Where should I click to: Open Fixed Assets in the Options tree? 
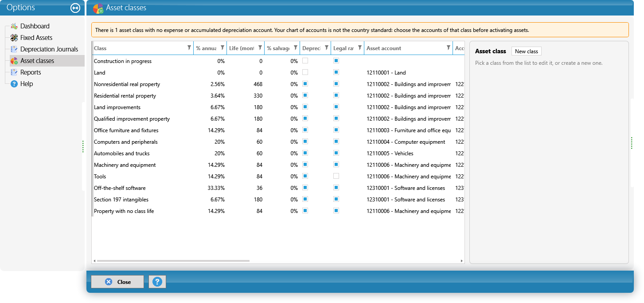pos(36,38)
